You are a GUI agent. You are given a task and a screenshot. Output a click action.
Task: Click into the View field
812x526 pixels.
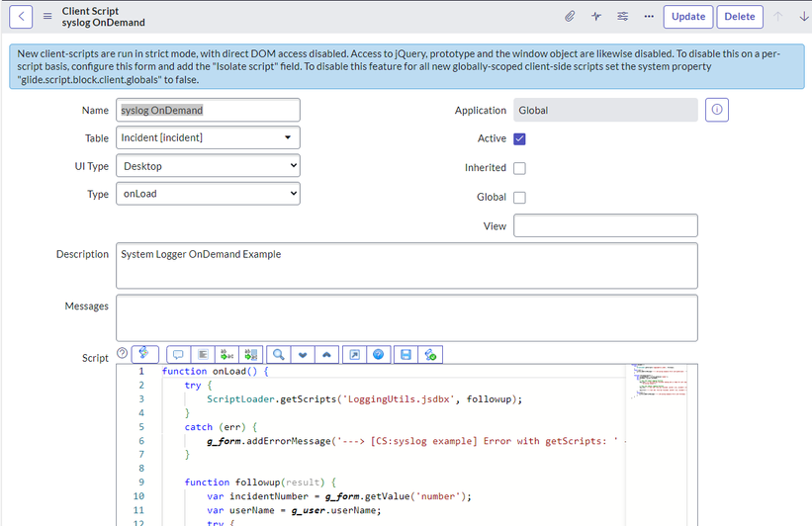(605, 225)
